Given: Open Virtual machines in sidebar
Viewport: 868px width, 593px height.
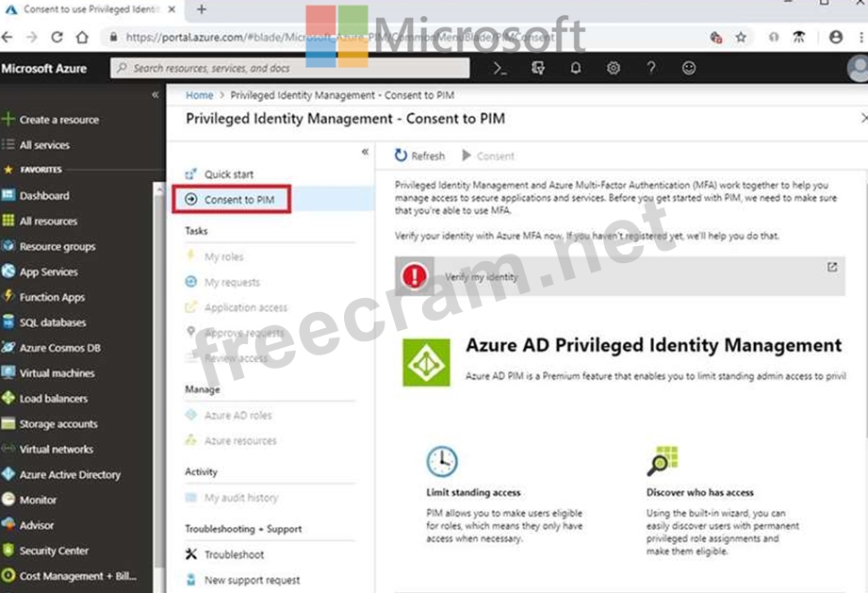Looking at the screenshot, I should click(57, 373).
